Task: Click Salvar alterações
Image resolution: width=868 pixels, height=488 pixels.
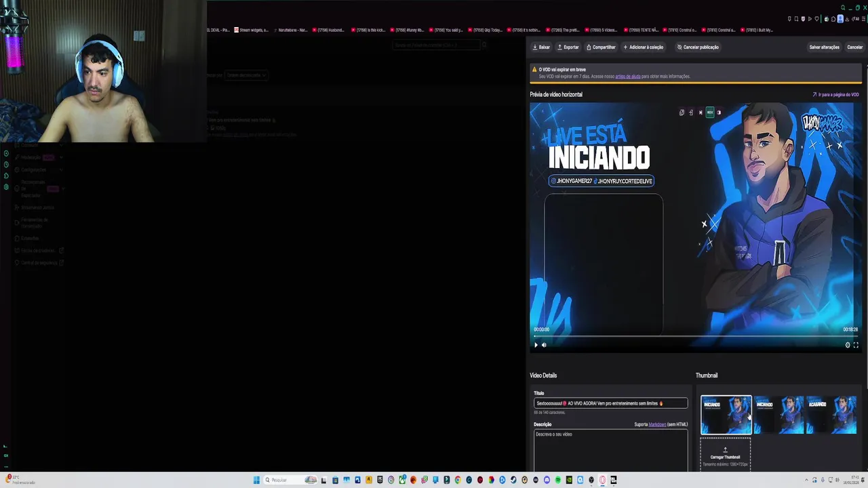Action: [824, 47]
